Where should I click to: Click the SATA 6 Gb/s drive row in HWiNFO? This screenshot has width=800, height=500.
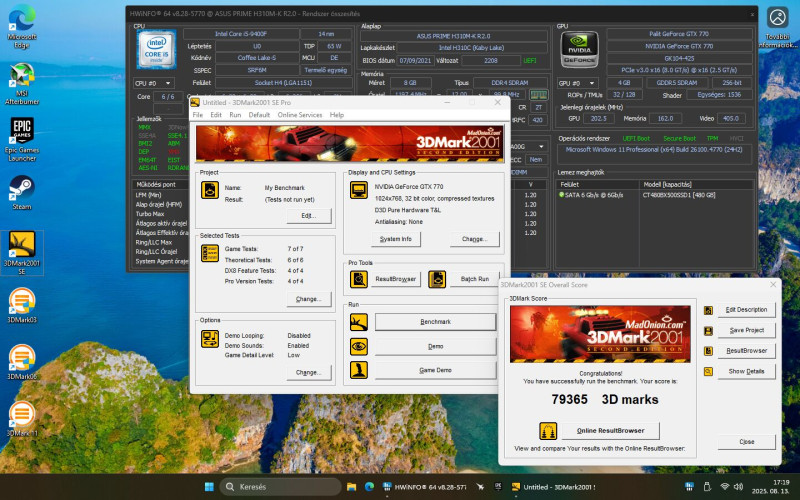pos(655,195)
